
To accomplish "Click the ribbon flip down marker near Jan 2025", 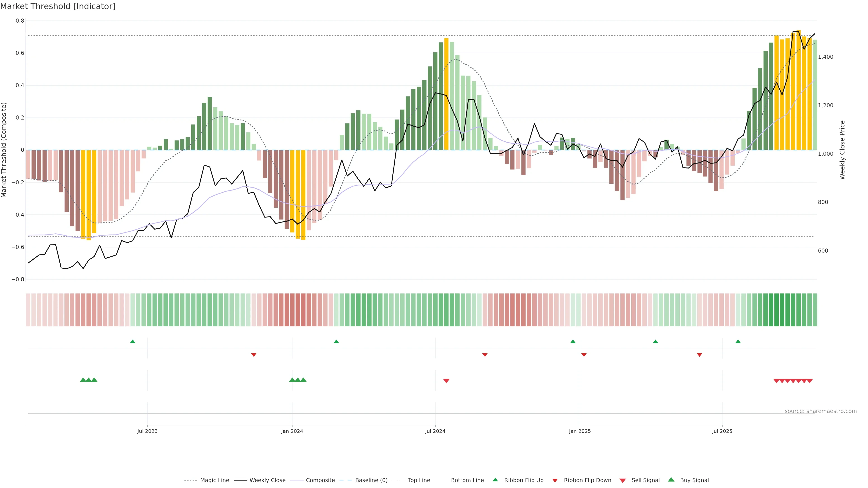I will click(584, 355).
